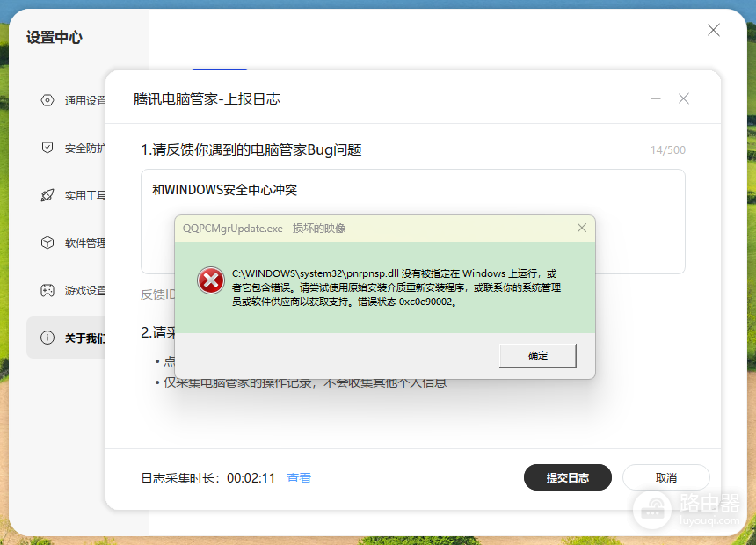Click the 通用设置 gear-ring icon
Screen dimensions: 756x545
tap(47, 100)
